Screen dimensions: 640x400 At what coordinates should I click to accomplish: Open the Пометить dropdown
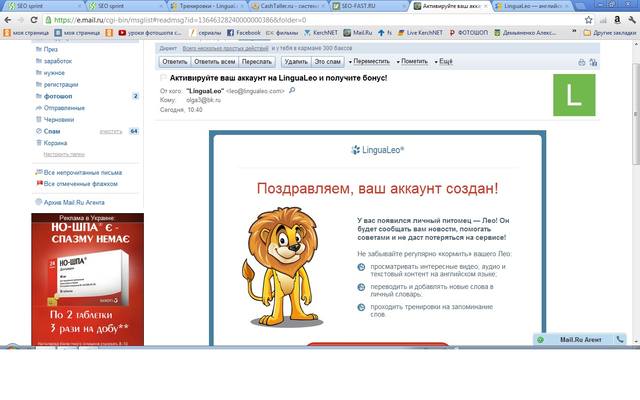click(413, 62)
